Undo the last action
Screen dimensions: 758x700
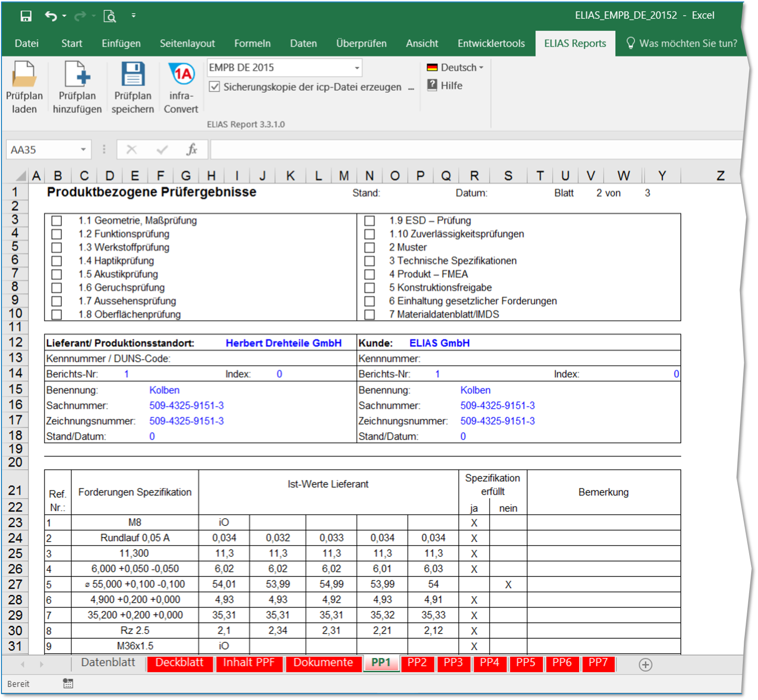click(50, 16)
